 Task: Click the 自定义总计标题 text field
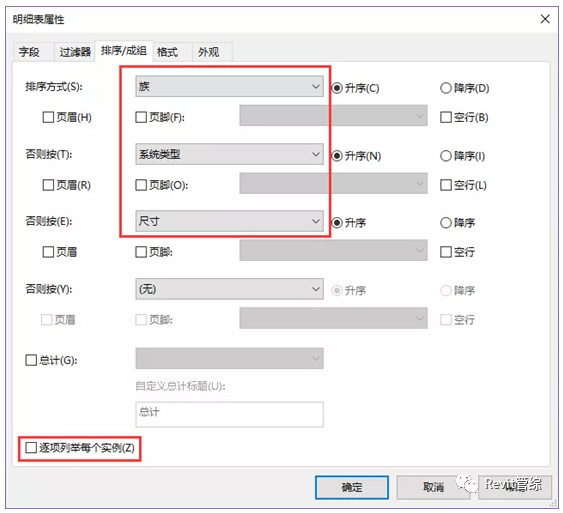(x=229, y=414)
